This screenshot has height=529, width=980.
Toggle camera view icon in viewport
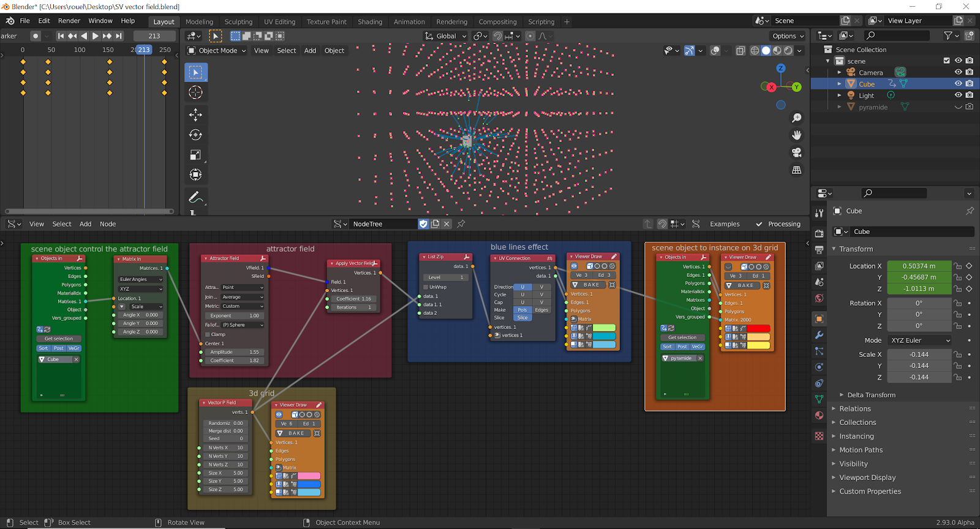click(x=796, y=152)
